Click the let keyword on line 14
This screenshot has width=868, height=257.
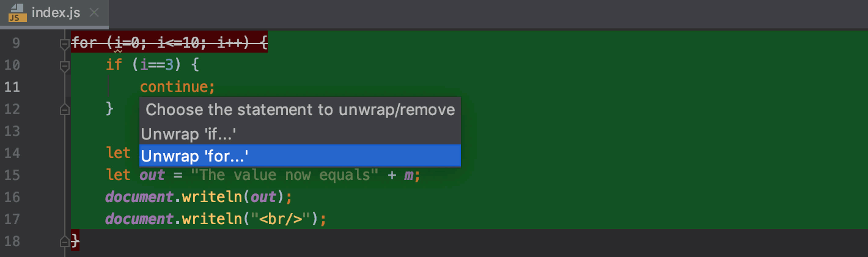pyautogui.click(x=118, y=153)
